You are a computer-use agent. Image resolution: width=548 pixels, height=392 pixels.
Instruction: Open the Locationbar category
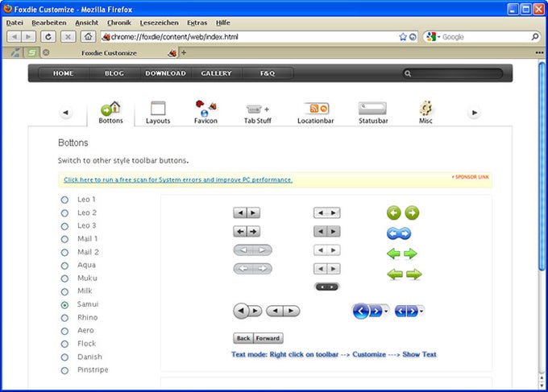tap(316, 113)
